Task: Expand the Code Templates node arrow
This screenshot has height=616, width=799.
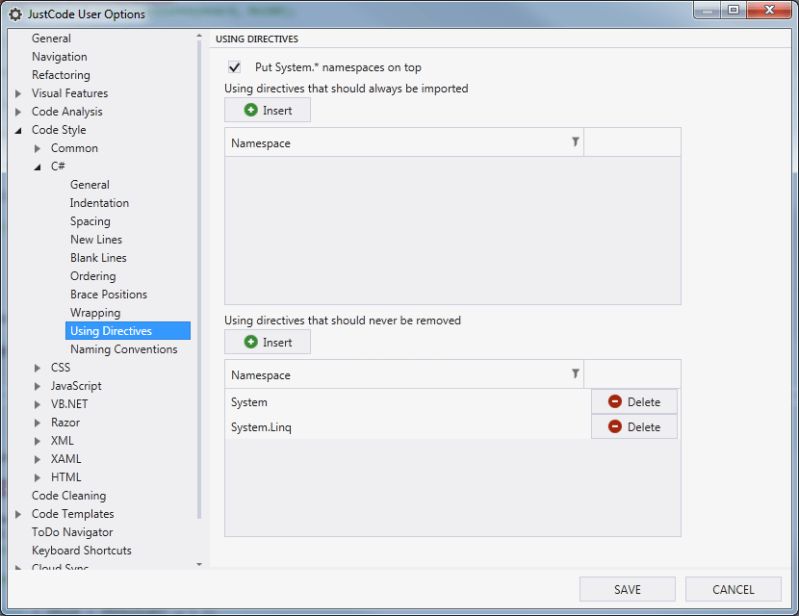Action: click(x=18, y=514)
